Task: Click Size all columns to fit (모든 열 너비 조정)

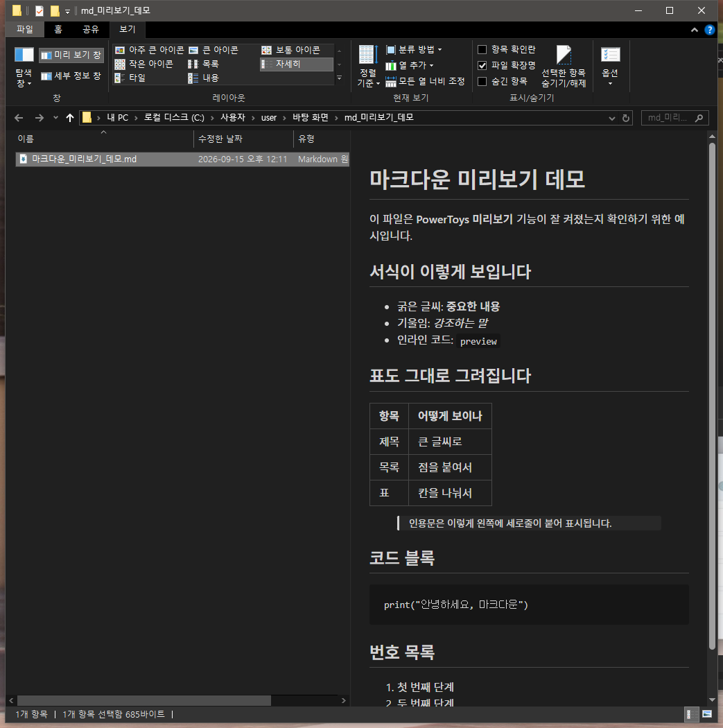Action: click(x=425, y=81)
